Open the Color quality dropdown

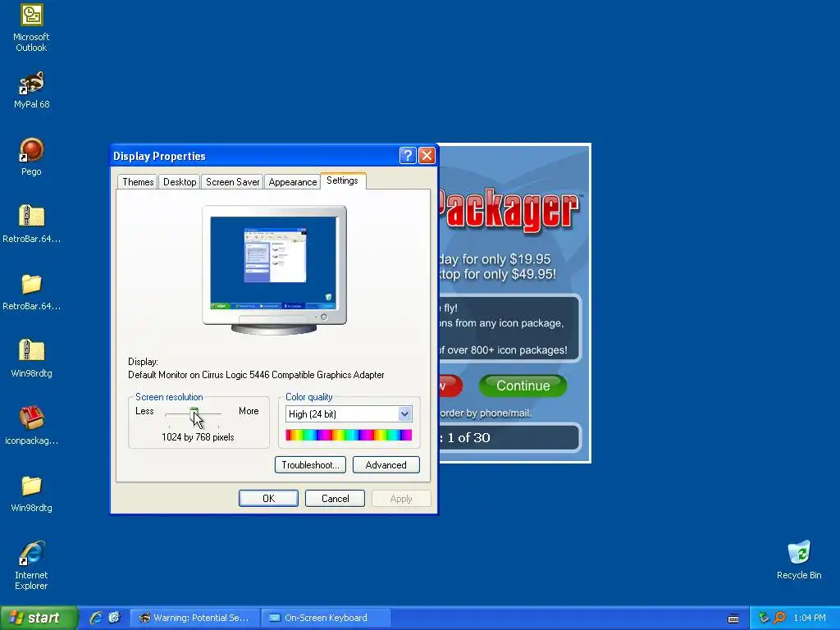click(x=404, y=413)
